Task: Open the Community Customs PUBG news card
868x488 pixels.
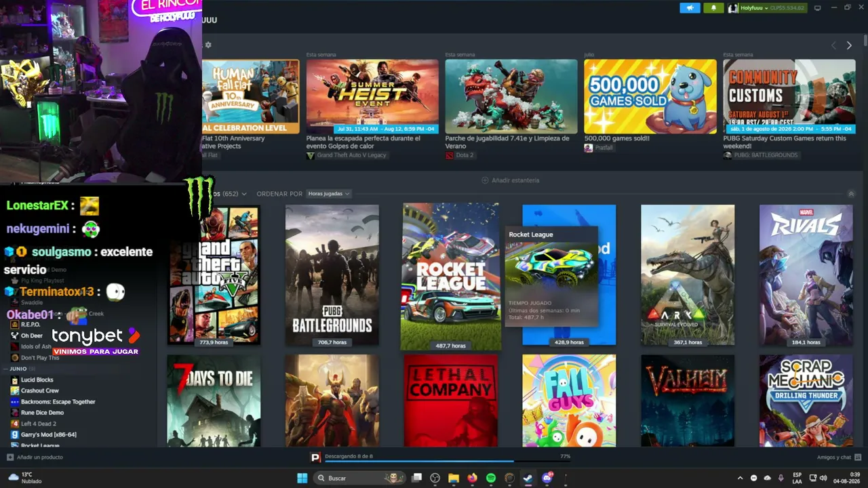Action: (789, 96)
